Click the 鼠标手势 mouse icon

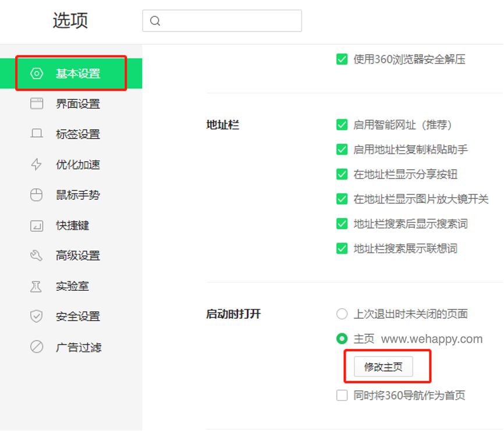tap(37, 195)
